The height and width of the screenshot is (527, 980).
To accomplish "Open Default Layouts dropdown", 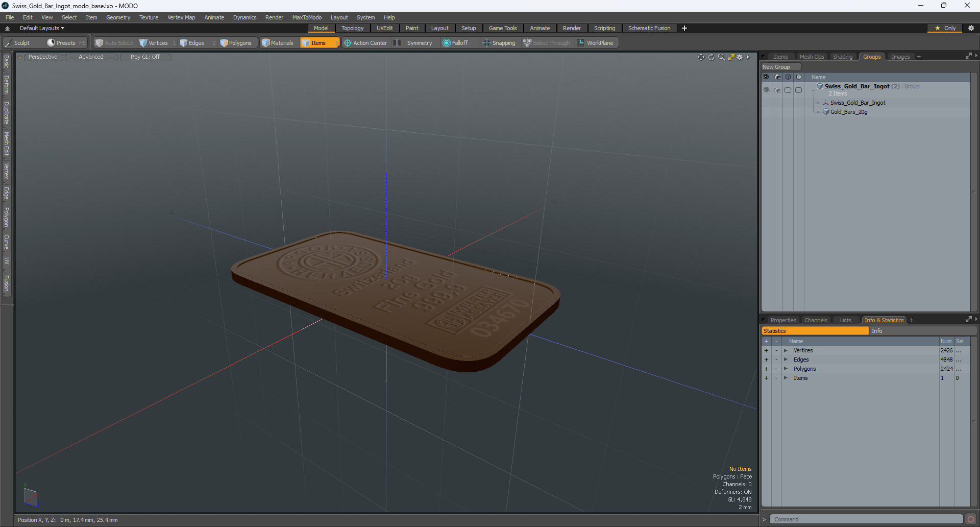I will coord(42,28).
